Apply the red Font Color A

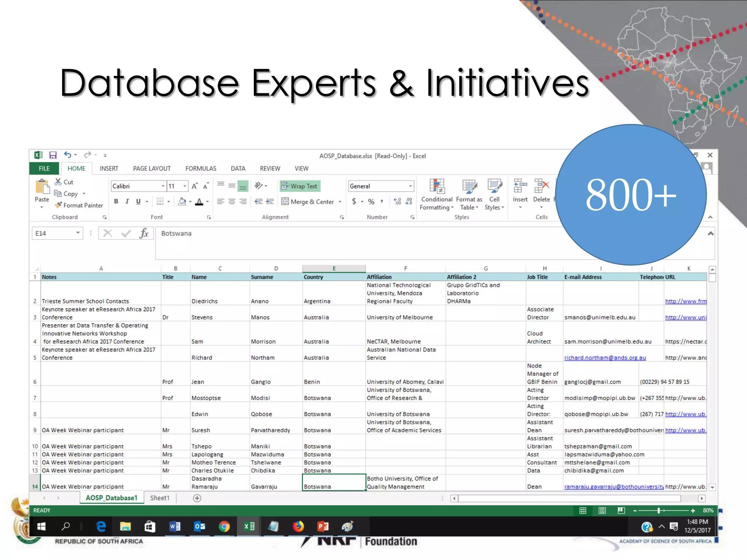point(199,202)
